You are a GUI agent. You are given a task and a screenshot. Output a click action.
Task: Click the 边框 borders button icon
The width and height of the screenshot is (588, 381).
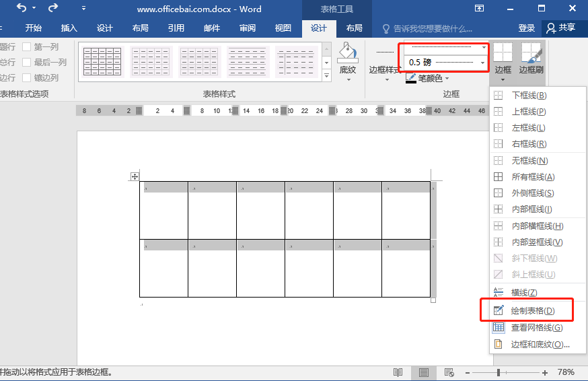pos(503,53)
